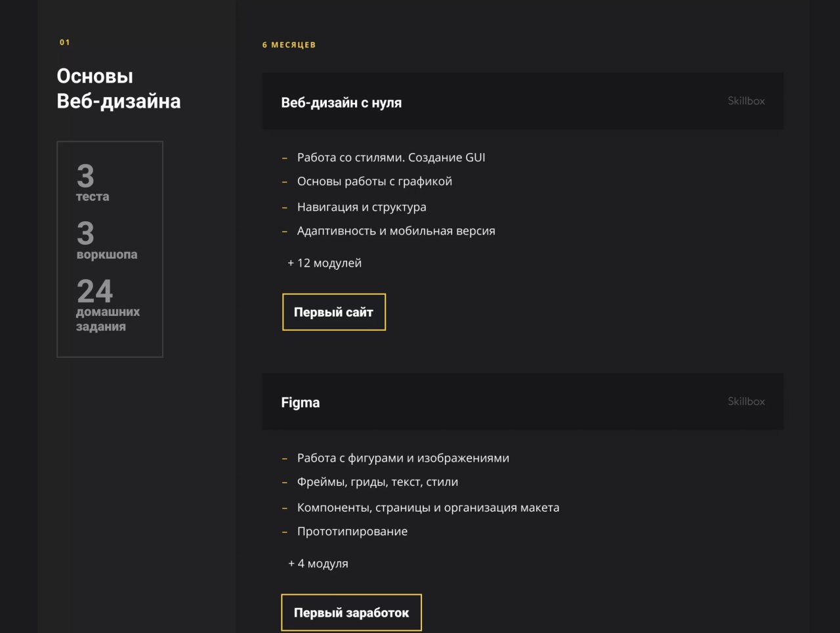The height and width of the screenshot is (633, 840).
Task: Open the 'Figma' course header
Action: 523,402
